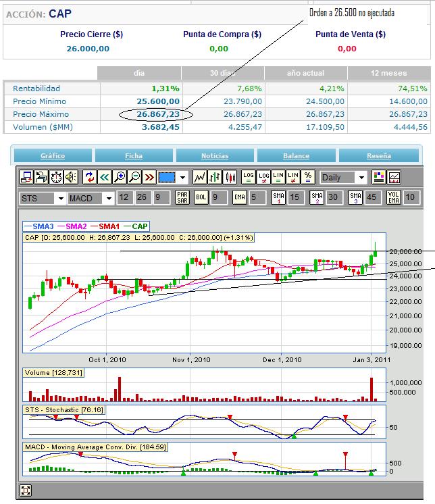Click the EMA period field showing 5
This screenshot has width=435, height=504.
pos(257,197)
